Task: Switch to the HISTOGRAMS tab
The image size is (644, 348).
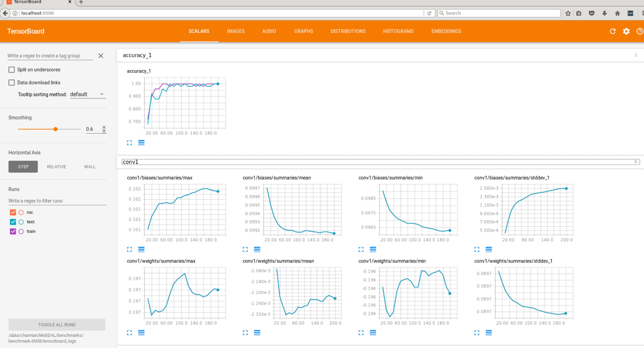Action: (x=398, y=31)
